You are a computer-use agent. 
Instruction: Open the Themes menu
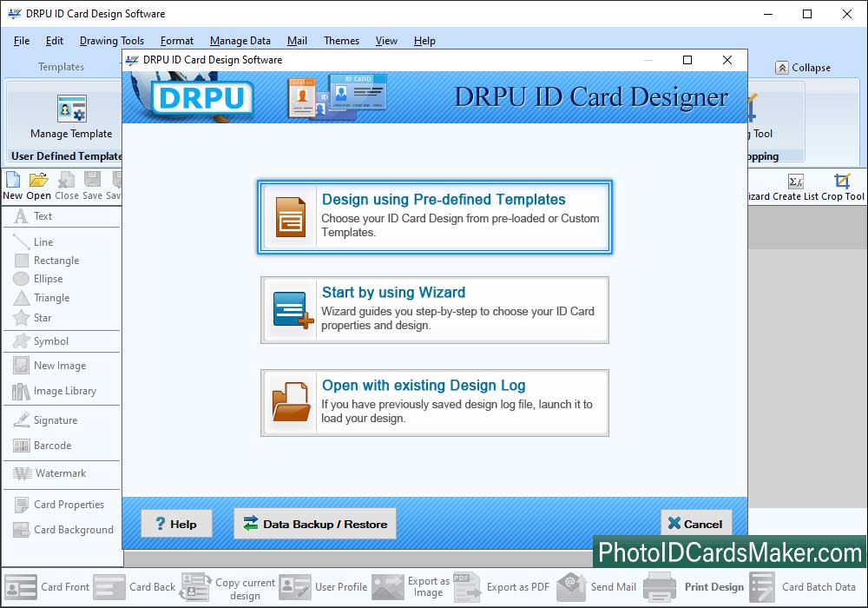[341, 41]
